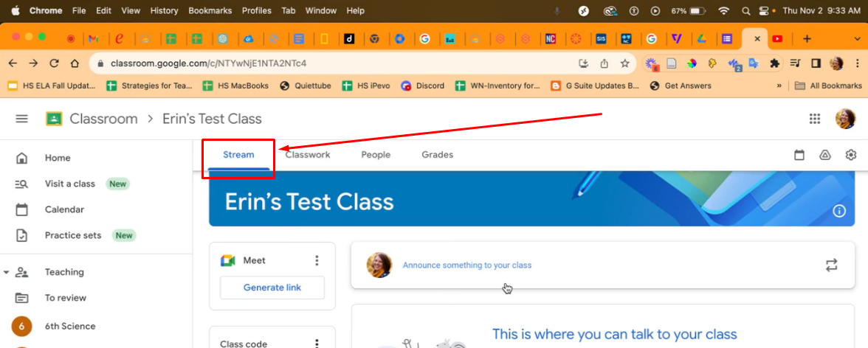868x348 pixels.
Task: Open the Chrome File menu
Action: click(x=79, y=10)
